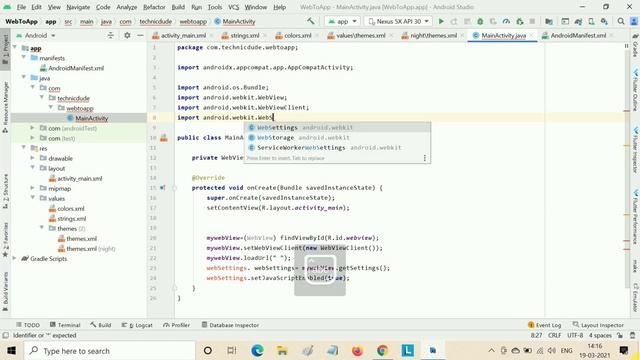Open Flutter Inspector right sidebar tab

(635, 150)
